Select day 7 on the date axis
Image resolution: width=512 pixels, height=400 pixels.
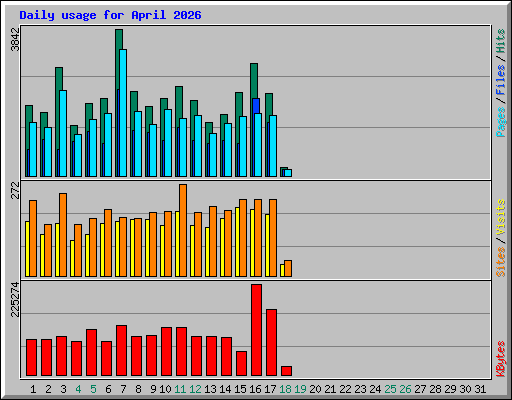coord(123,389)
